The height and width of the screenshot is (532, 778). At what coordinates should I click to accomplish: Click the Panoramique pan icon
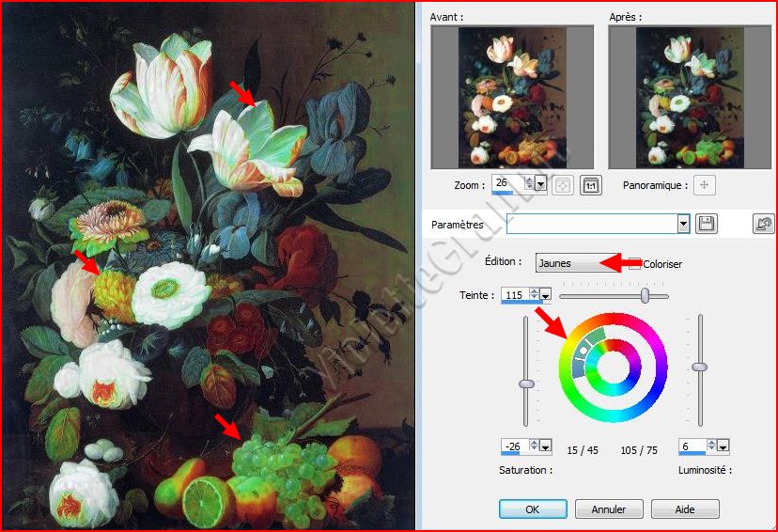pos(702,185)
